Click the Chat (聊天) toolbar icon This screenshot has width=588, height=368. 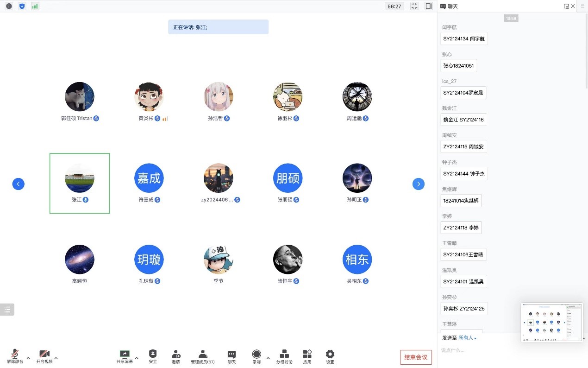231,355
